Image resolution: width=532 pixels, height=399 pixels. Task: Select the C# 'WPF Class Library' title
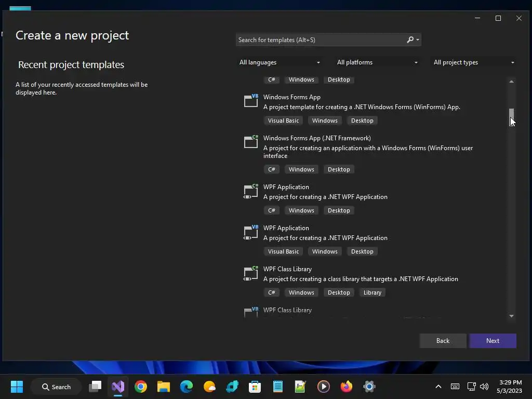[287, 269]
